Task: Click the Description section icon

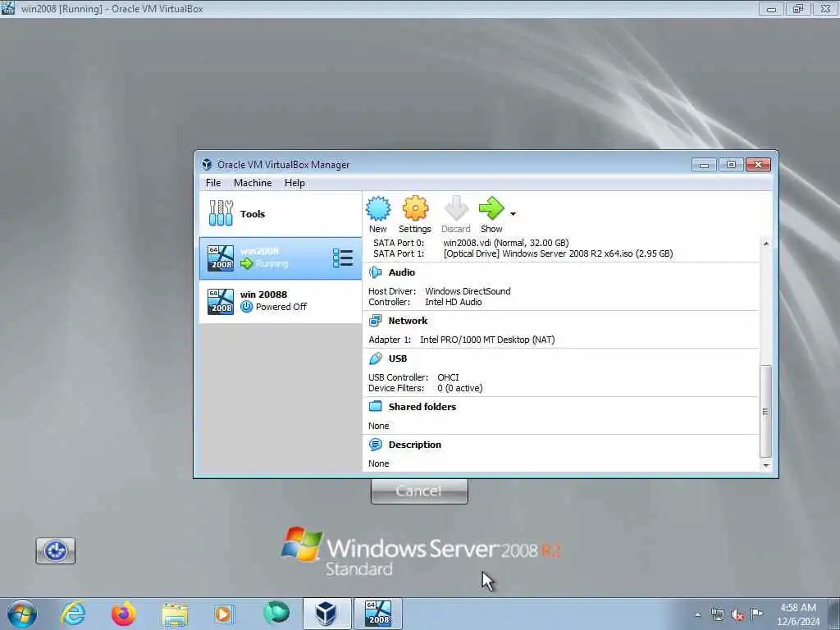Action: tap(376, 445)
